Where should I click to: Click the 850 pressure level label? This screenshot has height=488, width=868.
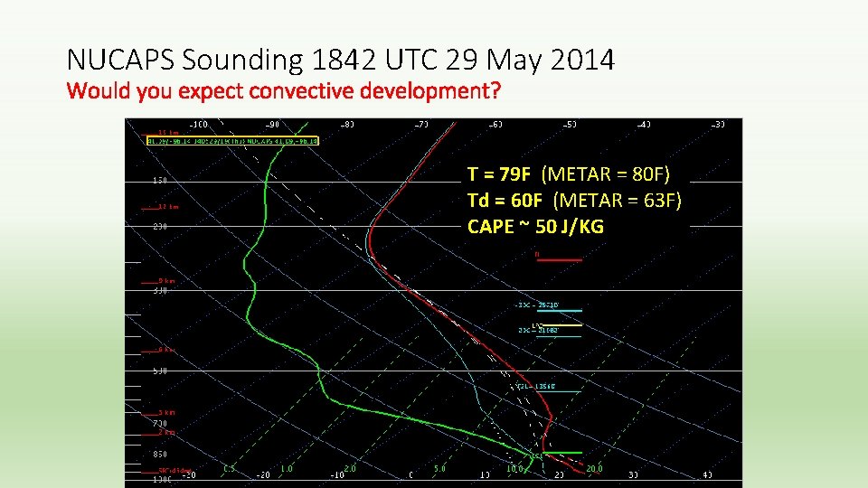pos(159,455)
